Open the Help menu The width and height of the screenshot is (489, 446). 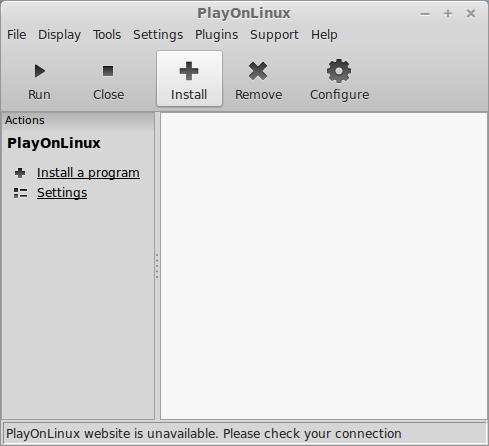(x=324, y=35)
